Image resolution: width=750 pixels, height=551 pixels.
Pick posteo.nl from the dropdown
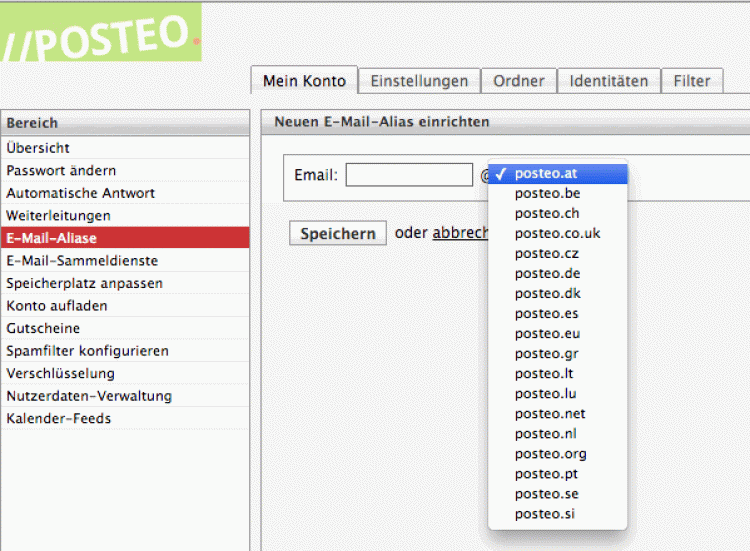[558, 434]
